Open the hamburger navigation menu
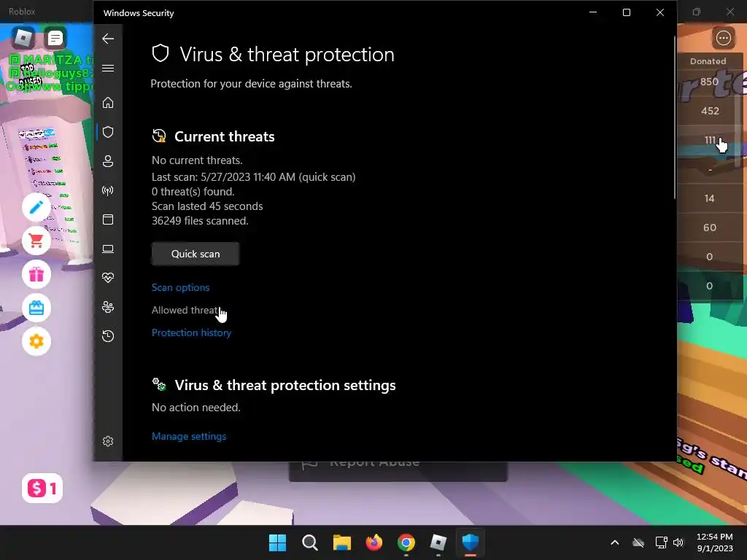 (108, 68)
